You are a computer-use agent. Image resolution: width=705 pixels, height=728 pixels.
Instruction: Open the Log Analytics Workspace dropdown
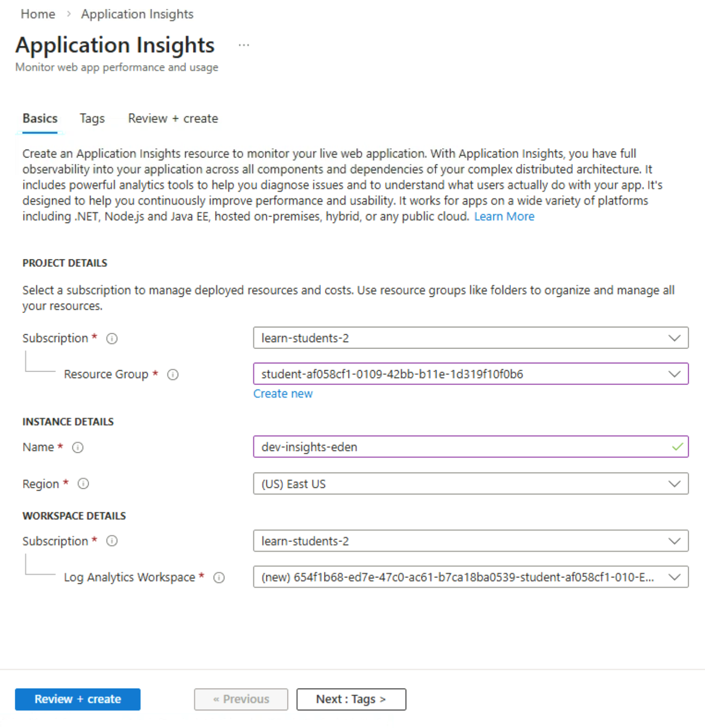pyautogui.click(x=470, y=577)
